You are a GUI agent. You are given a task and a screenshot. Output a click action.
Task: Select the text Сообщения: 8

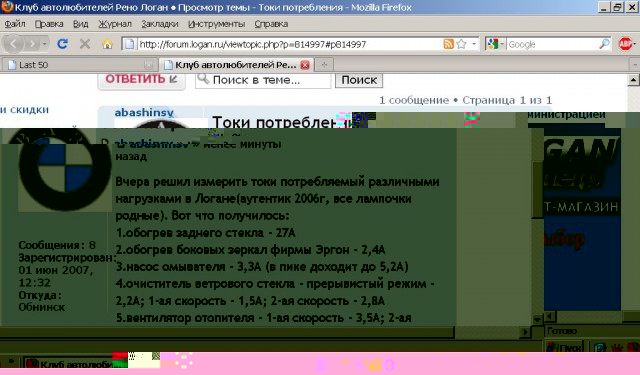[x=57, y=245]
